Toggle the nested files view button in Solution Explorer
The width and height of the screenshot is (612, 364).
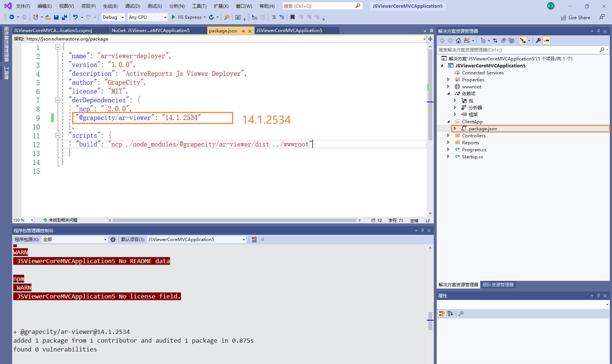pos(523,40)
